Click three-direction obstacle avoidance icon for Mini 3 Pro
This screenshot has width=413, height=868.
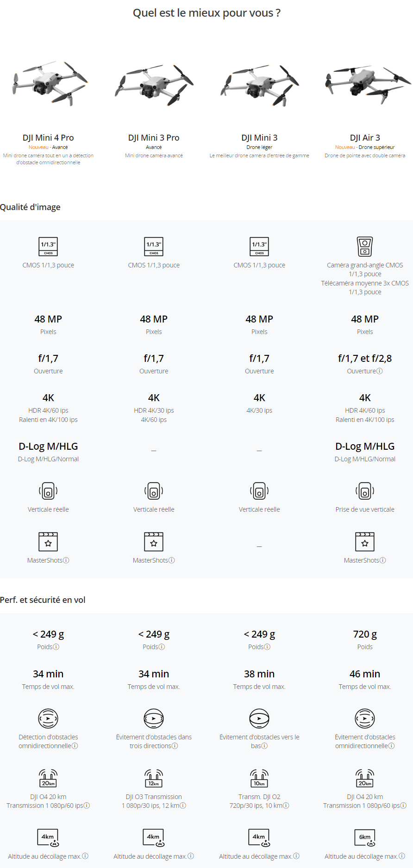pos(154,719)
